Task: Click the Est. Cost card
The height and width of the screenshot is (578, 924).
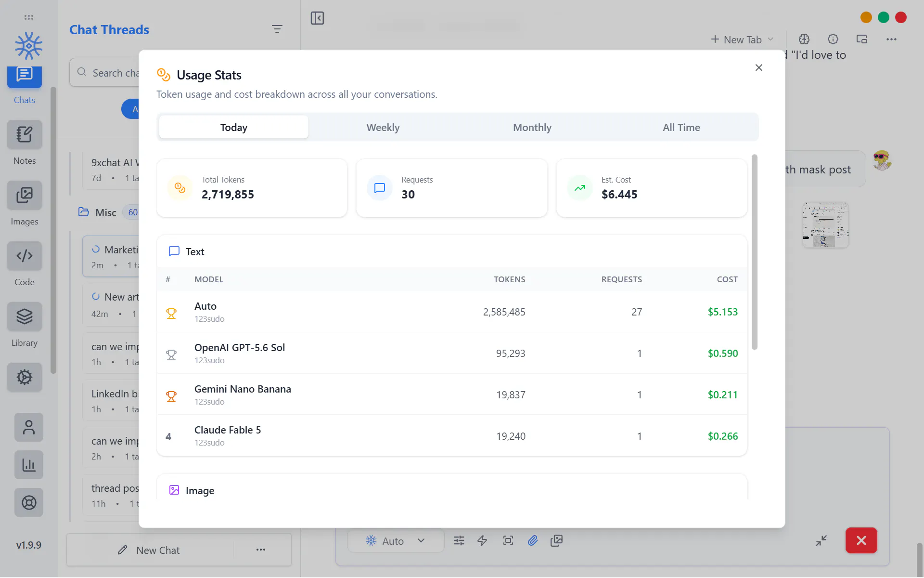Action: (x=652, y=188)
